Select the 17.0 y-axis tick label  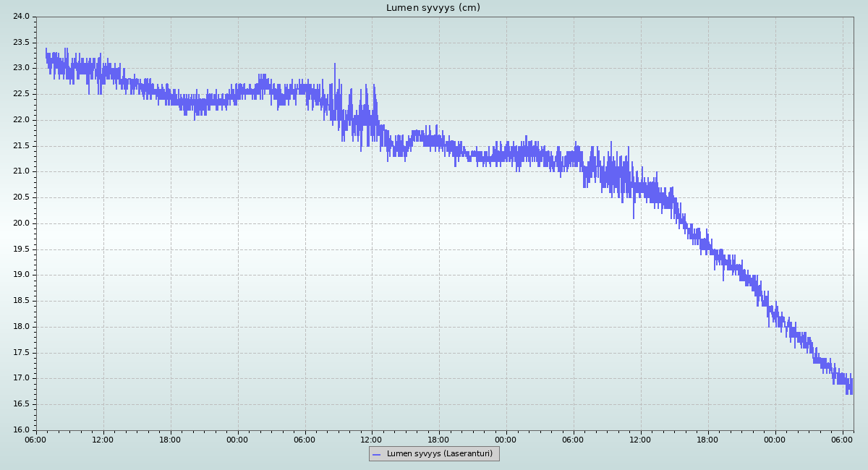[x=21, y=378]
